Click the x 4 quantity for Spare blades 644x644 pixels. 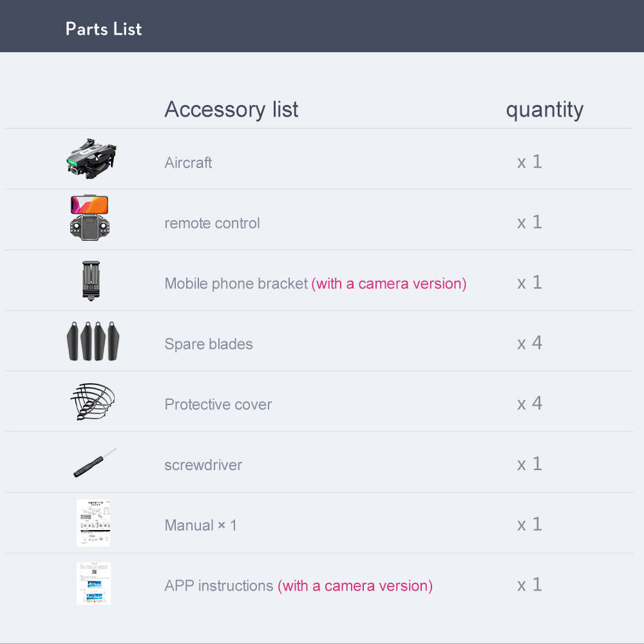[x=529, y=343]
